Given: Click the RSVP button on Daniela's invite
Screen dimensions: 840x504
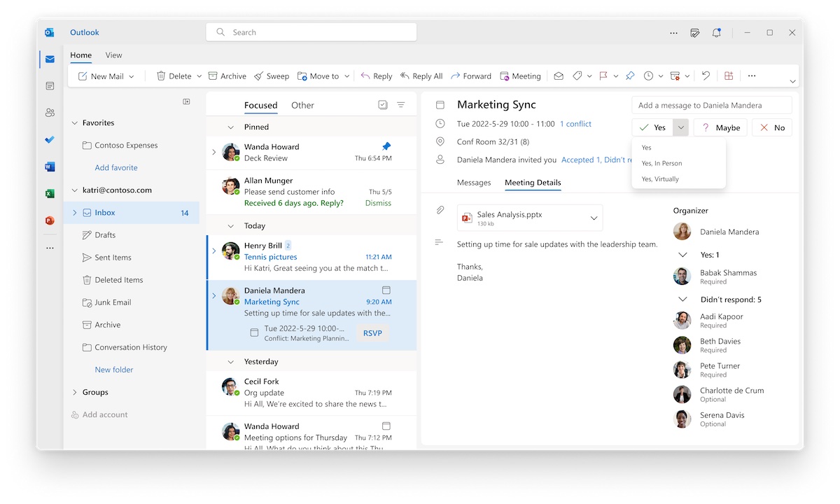Looking at the screenshot, I should pos(372,332).
